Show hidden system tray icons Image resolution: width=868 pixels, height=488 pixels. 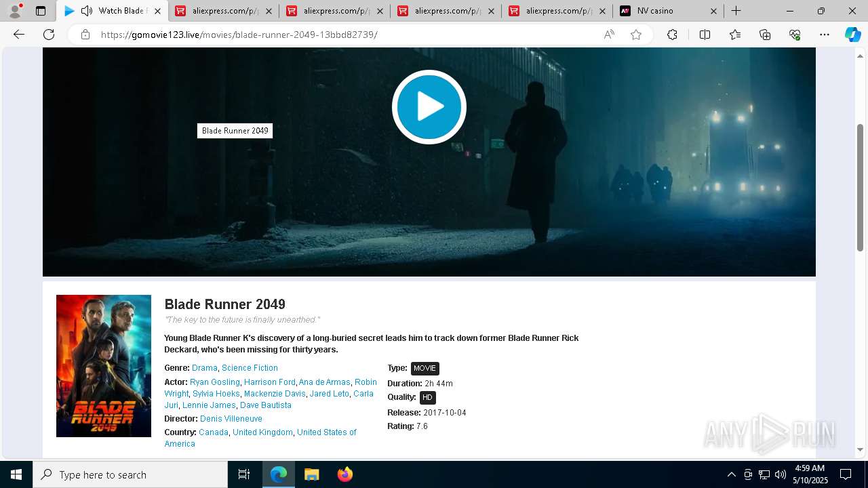coord(731,474)
